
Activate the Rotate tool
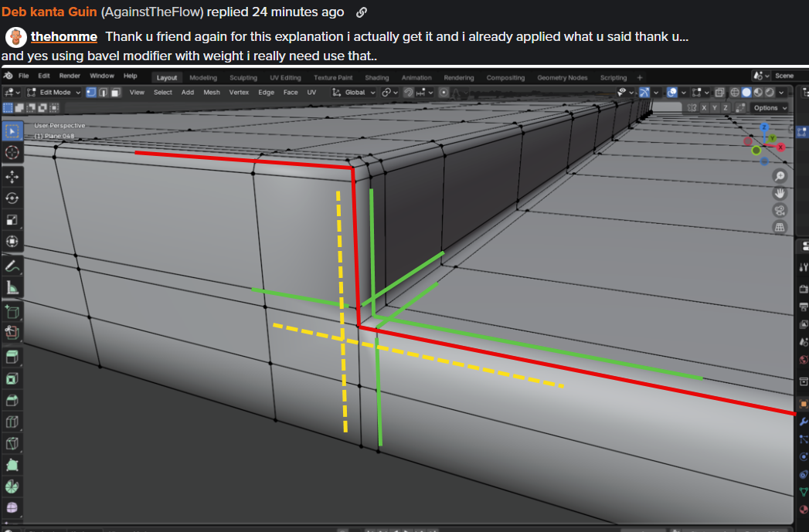(12, 198)
